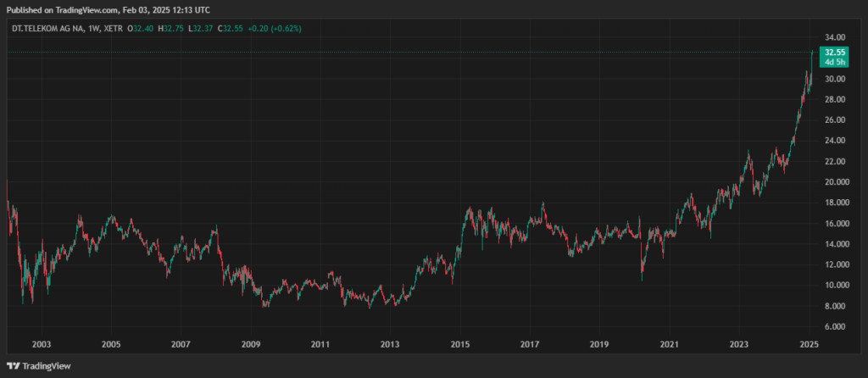The height and width of the screenshot is (378, 868).
Task: Click the 2009 label on time axis
Action: (251, 344)
